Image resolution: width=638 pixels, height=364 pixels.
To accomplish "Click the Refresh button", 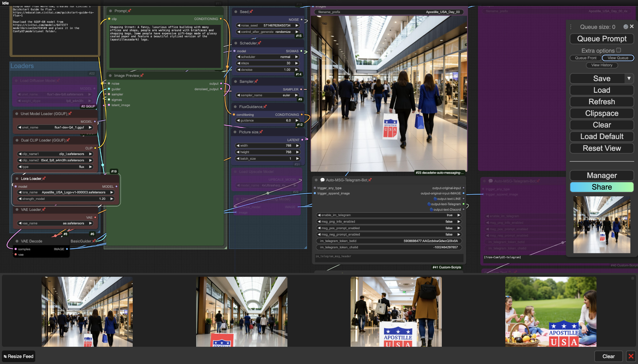I will pyautogui.click(x=602, y=102).
